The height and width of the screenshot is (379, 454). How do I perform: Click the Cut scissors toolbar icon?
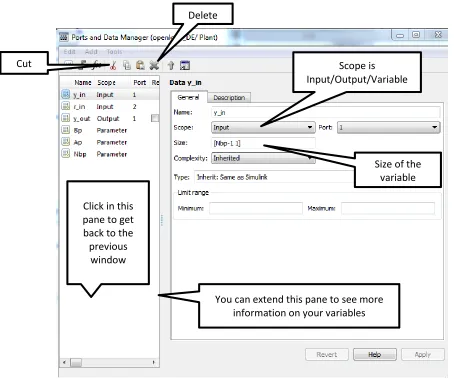(x=113, y=66)
